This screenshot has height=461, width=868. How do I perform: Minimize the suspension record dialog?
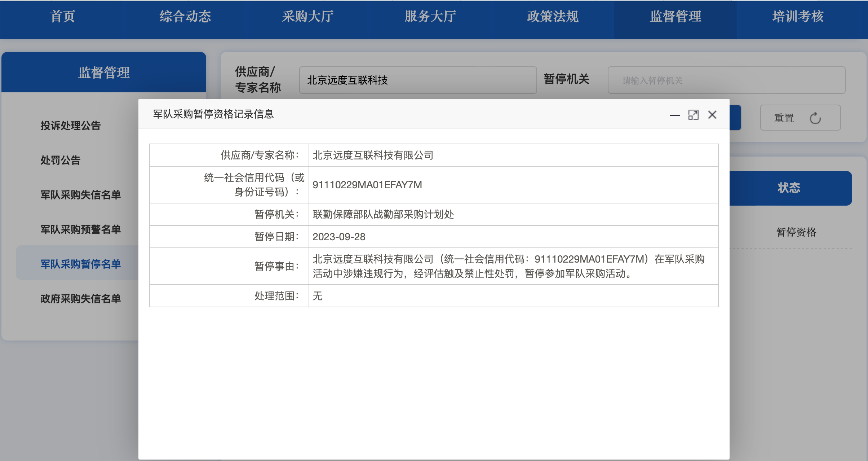click(674, 115)
